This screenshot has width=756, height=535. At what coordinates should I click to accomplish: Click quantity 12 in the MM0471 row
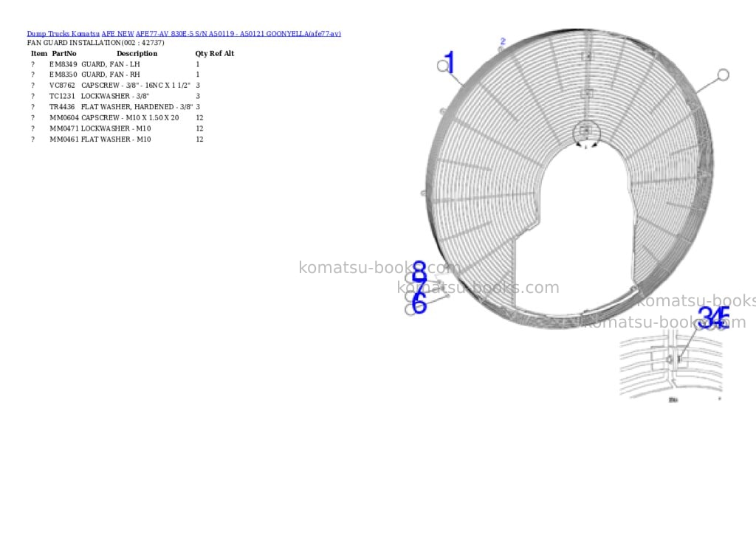tap(199, 128)
